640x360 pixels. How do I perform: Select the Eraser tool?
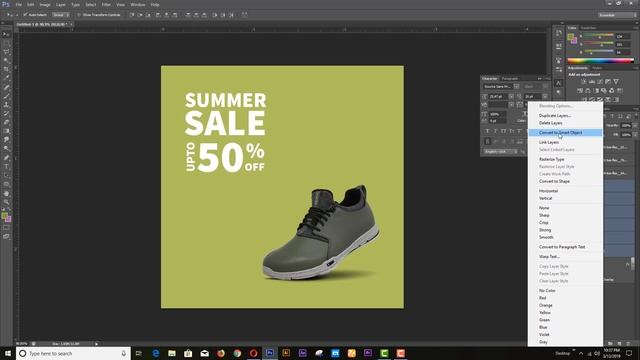pyautogui.click(x=6, y=122)
